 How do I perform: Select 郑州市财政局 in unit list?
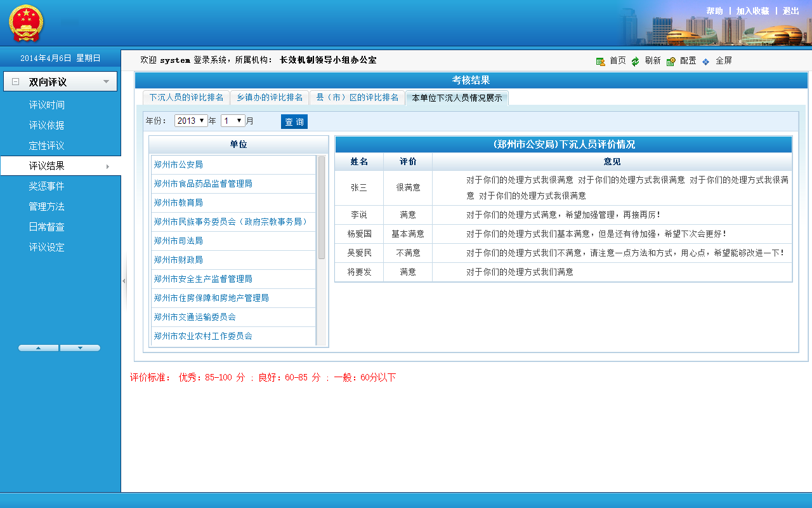coord(233,260)
